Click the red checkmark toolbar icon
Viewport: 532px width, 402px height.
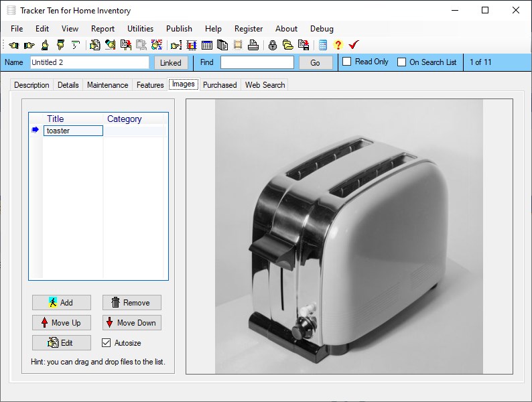pyautogui.click(x=354, y=45)
